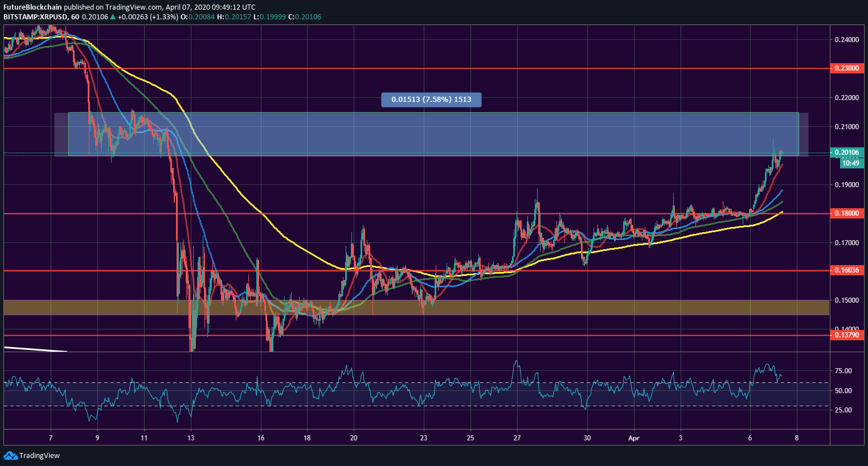Click the 0.15000 price axis label
This screenshot has height=466, width=868.
[x=847, y=300]
